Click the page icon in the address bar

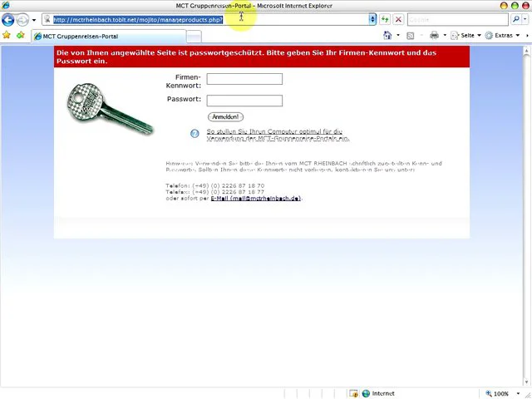pos(47,19)
